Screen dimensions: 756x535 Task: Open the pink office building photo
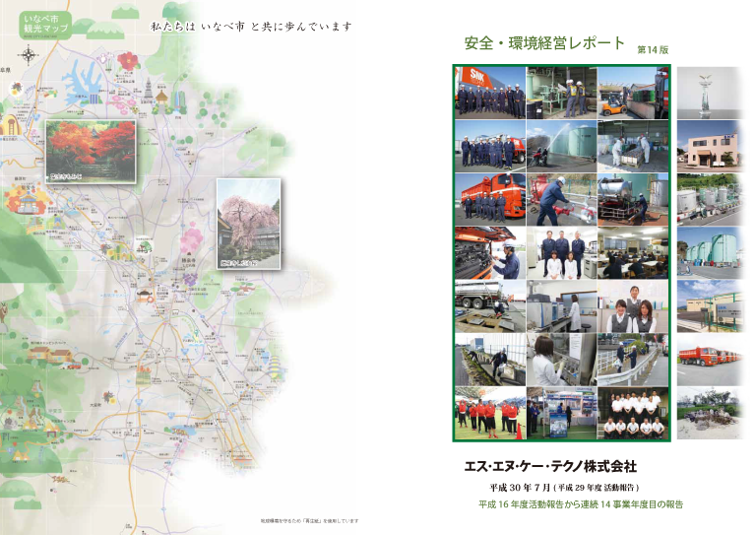click(710, 146)
